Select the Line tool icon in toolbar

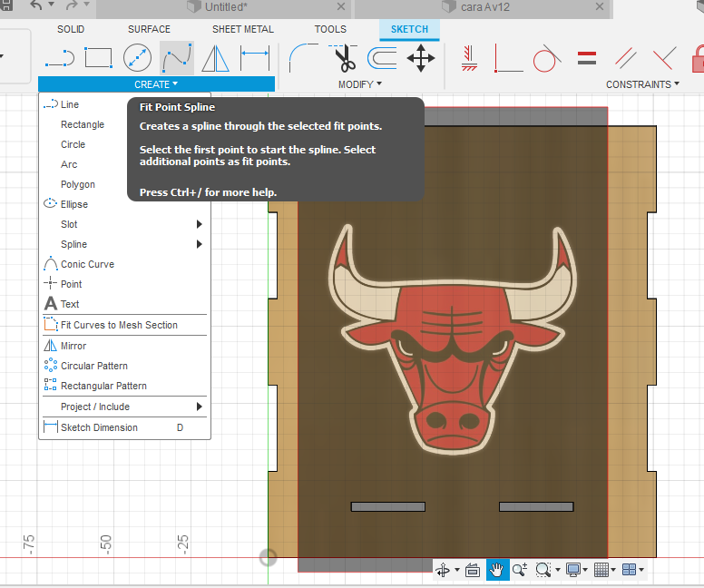tap(60, 58)
